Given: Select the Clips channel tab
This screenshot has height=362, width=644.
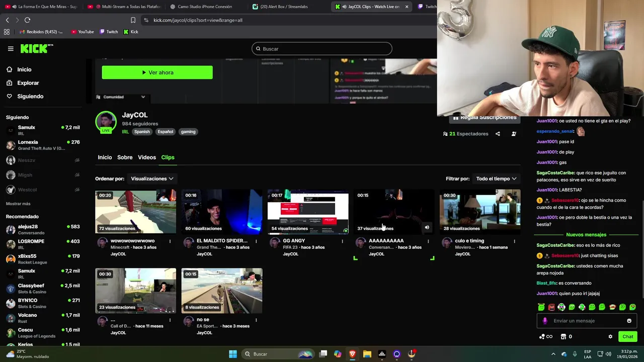Looking at the screenshot, I should click(168, 157).
